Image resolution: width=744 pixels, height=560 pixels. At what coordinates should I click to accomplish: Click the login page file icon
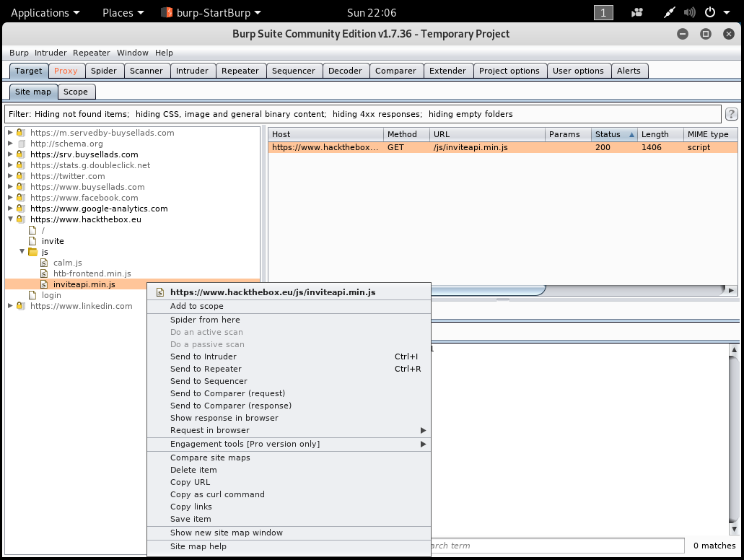(32, 295)
